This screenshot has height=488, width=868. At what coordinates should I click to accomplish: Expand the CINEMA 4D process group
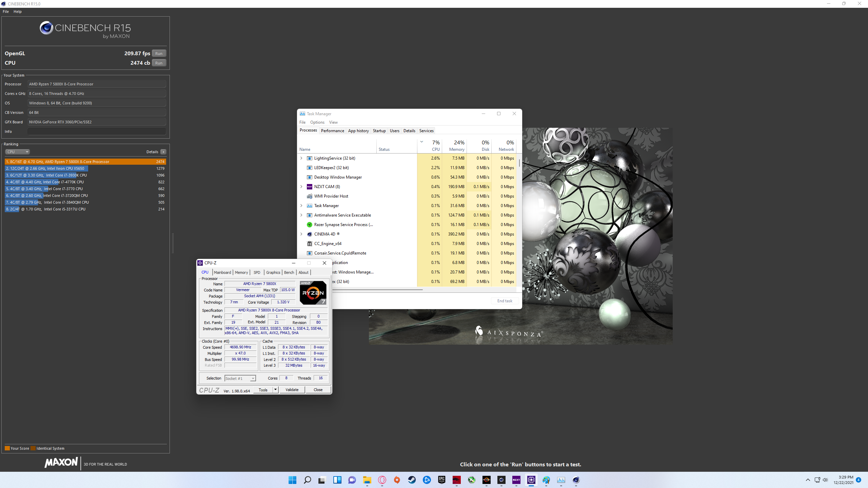(x=301, y=234)
